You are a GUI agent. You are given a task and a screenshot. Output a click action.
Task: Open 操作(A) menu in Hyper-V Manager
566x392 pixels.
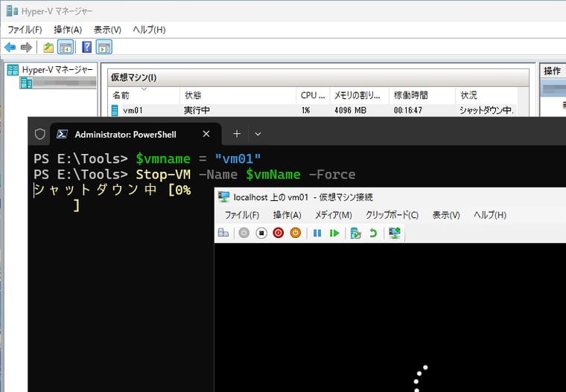pyautogui.click(x=68, y=30)
